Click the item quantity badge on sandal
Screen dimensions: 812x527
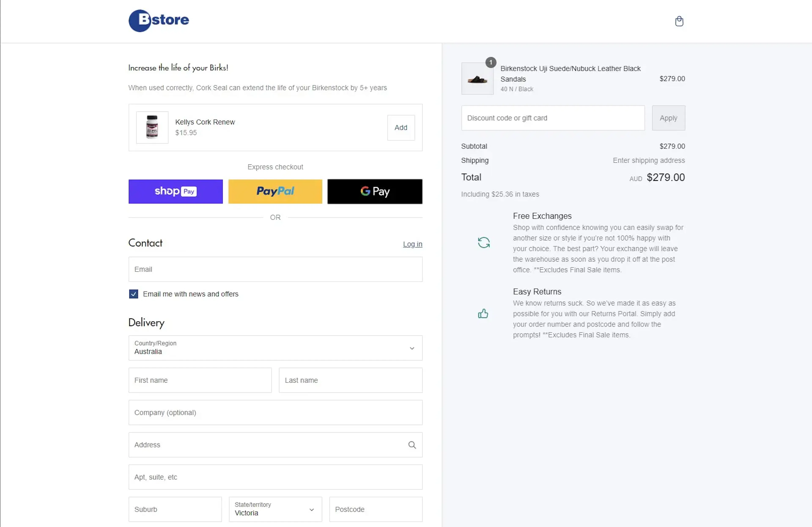(491, 62)
